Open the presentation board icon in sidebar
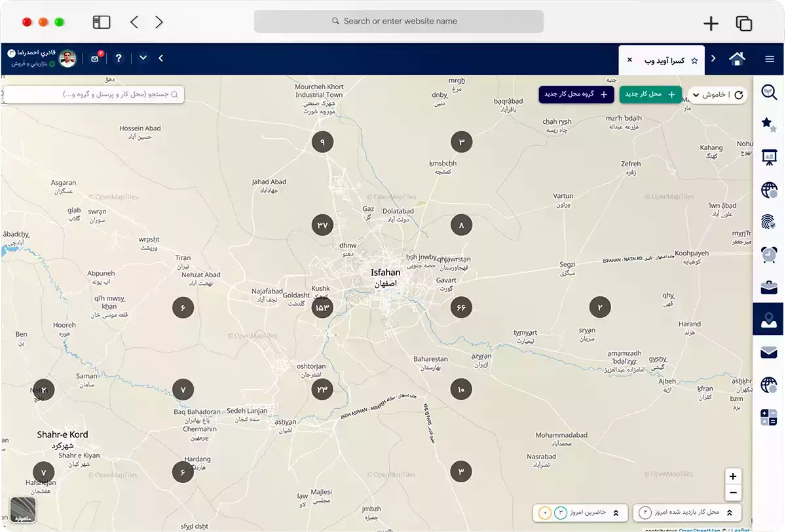The width and height of the screenshot is (786, 532). [768, 157]
